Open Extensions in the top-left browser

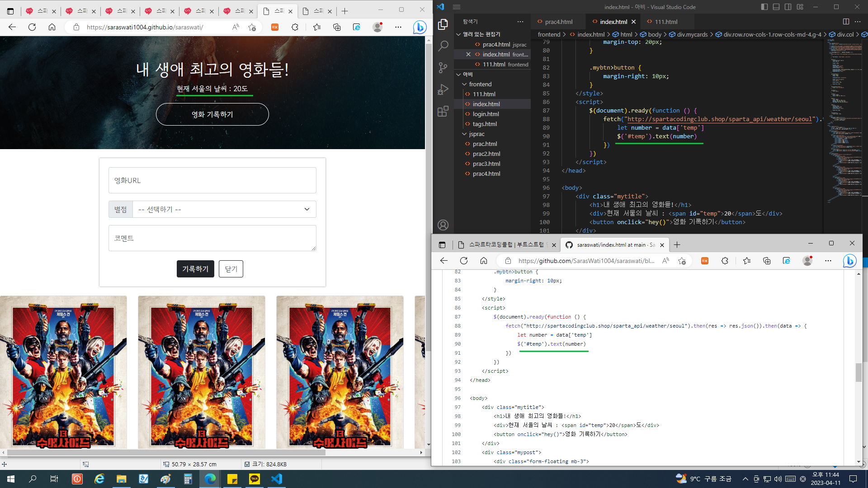pos(295,27)
